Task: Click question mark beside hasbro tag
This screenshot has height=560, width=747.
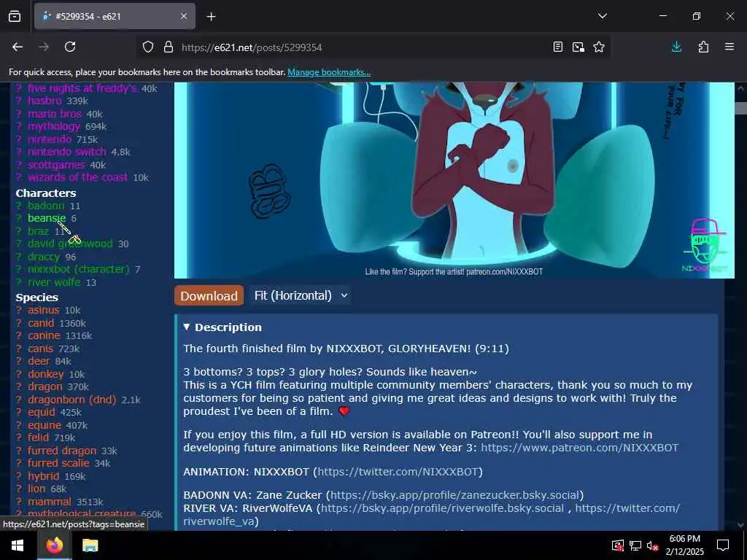Action: (x=18, y=101)
